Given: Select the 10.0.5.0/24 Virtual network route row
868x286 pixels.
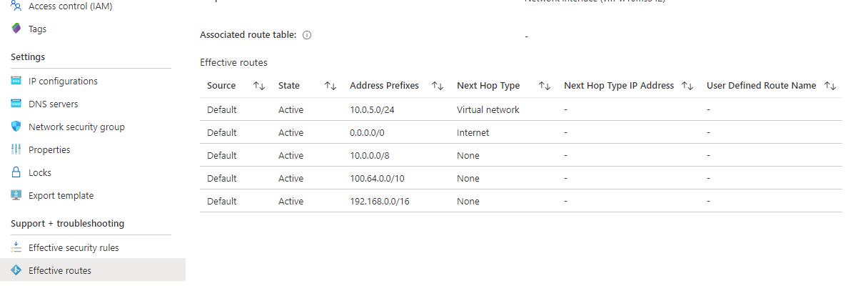Looking at the screenshot, I should (521, 109).
